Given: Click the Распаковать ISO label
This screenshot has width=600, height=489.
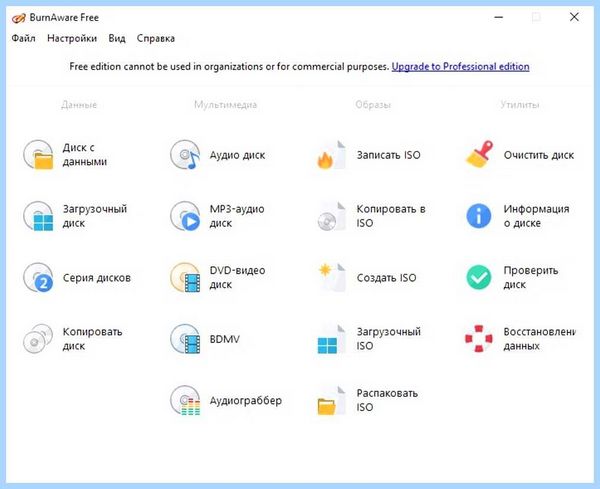Looking at the screenshot, I should (x=387, y=400).
